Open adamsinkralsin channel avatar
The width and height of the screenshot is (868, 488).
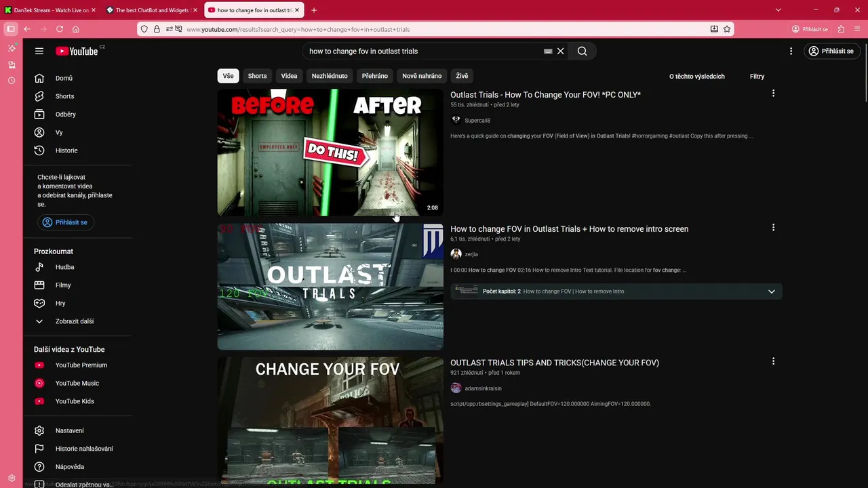(x=456, y=388)
